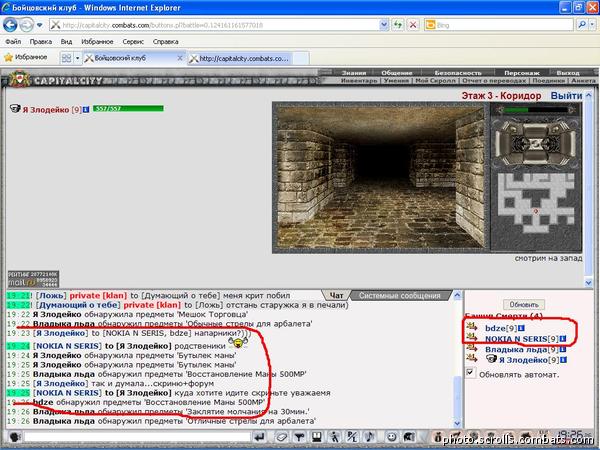Screen dimensions: 600x450
Task: Click the send message arrow icon in chat bar
Action: (259, 437)
